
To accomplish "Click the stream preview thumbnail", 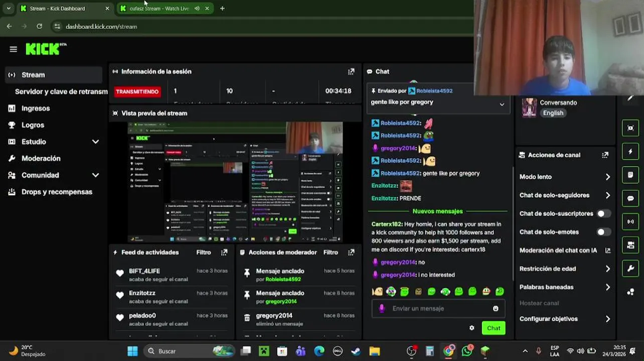I will [x=235, y=182].
